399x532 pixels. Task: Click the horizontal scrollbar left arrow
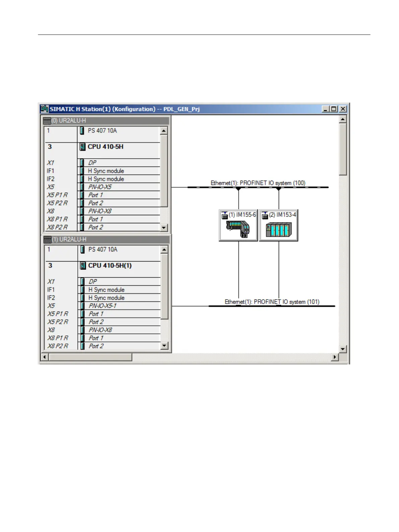44,357
